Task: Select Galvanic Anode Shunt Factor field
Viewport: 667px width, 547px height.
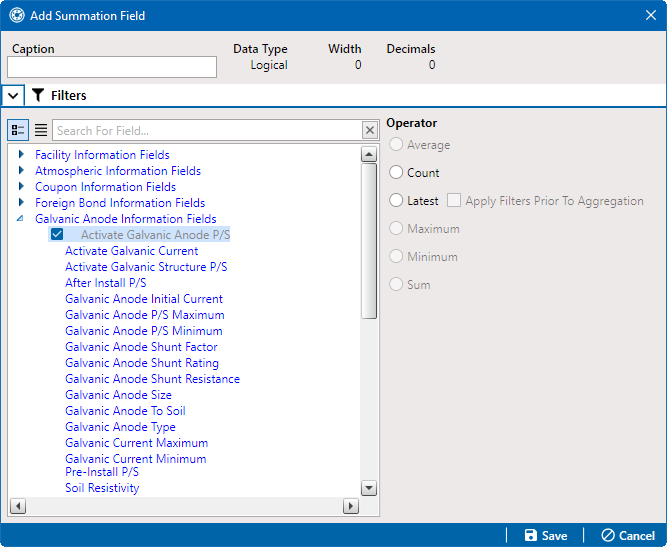Action: point(141,347)
